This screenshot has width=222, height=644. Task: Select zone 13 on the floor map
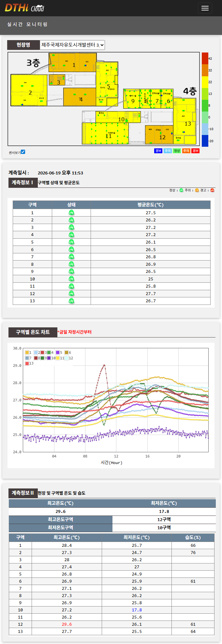point(185,121)
